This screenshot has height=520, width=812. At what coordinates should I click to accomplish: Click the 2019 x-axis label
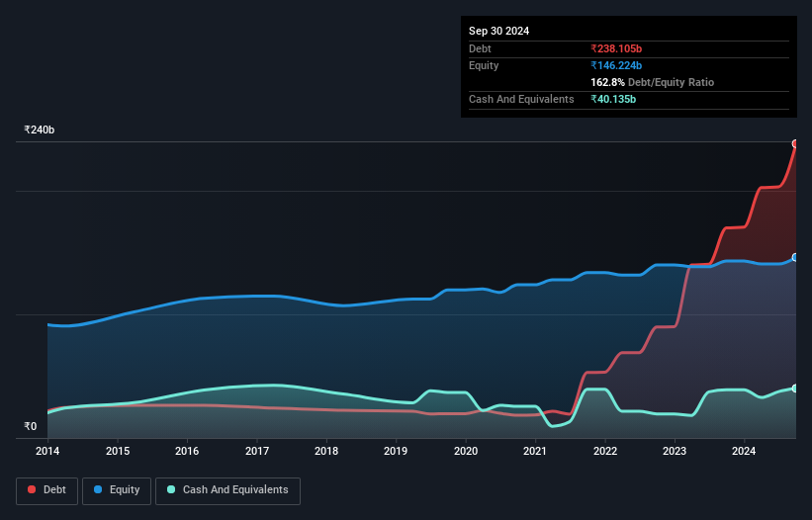click(x=396, y=451)
